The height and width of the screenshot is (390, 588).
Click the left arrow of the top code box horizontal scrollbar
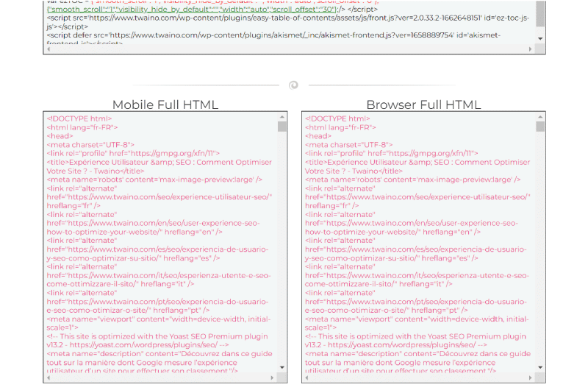point(49,49)
